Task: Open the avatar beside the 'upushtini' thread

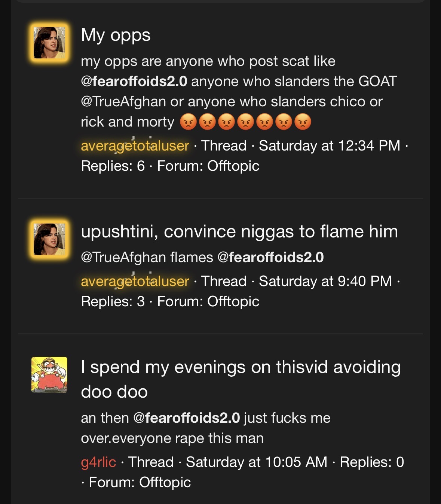Action: click(49, 239)
